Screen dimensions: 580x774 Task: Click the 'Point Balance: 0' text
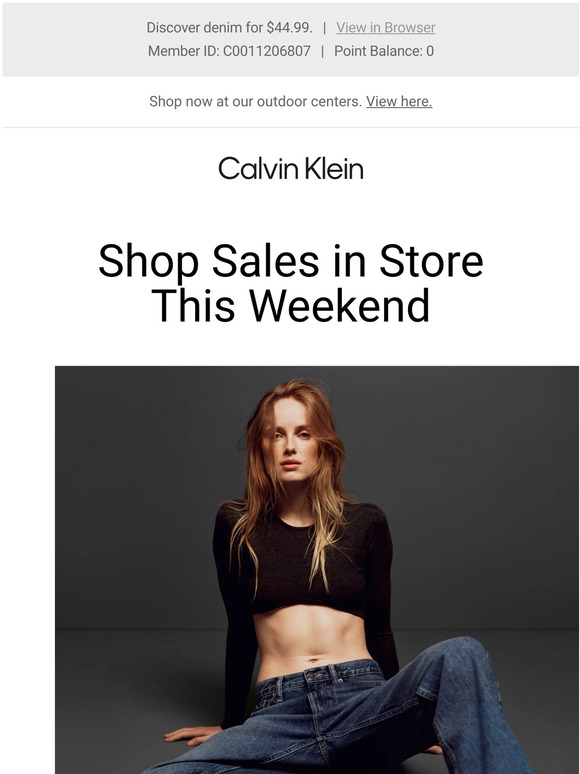384,51
